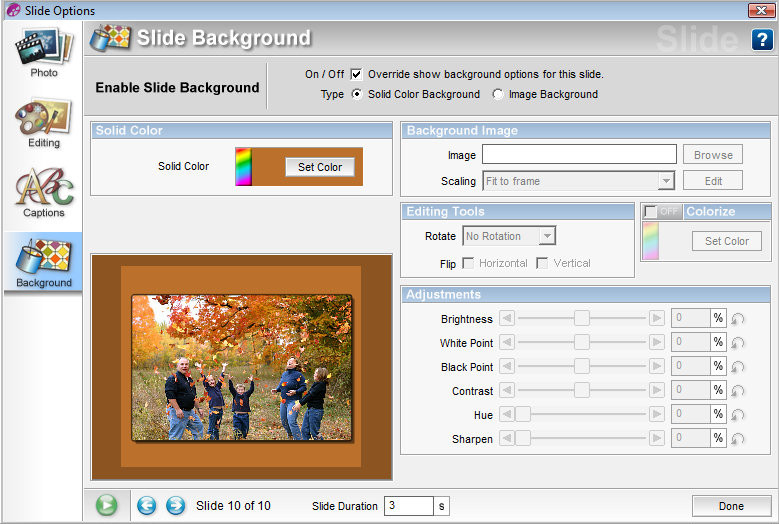Expand the Scaling Fit to frame dropdown
The image size is (779, 524).
[x=666, y=182]
